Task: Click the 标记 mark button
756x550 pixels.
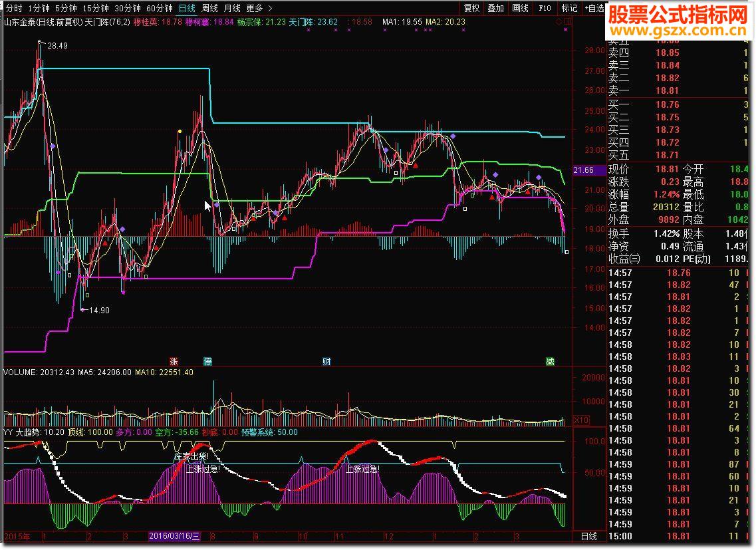Action: click(569, 8)
